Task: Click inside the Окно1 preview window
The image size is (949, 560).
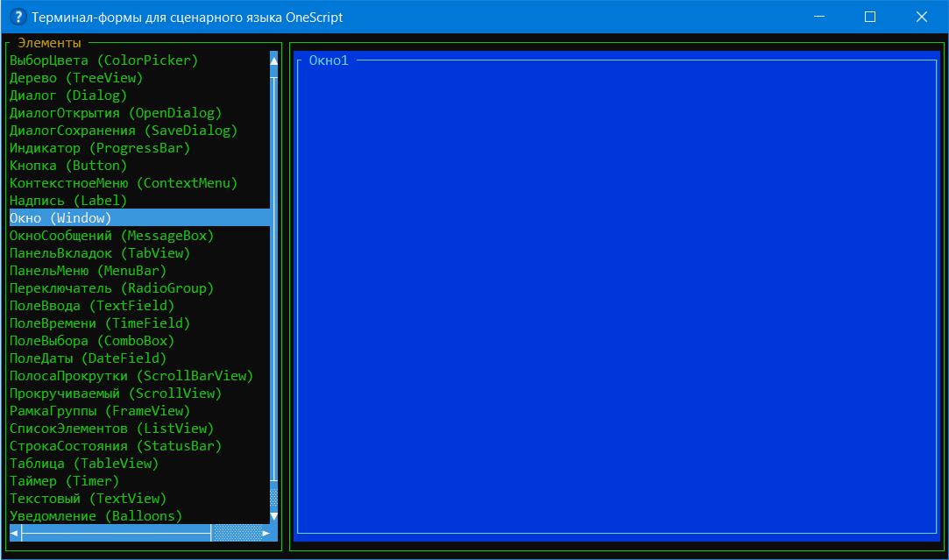Action: click(x=616, y=298)
